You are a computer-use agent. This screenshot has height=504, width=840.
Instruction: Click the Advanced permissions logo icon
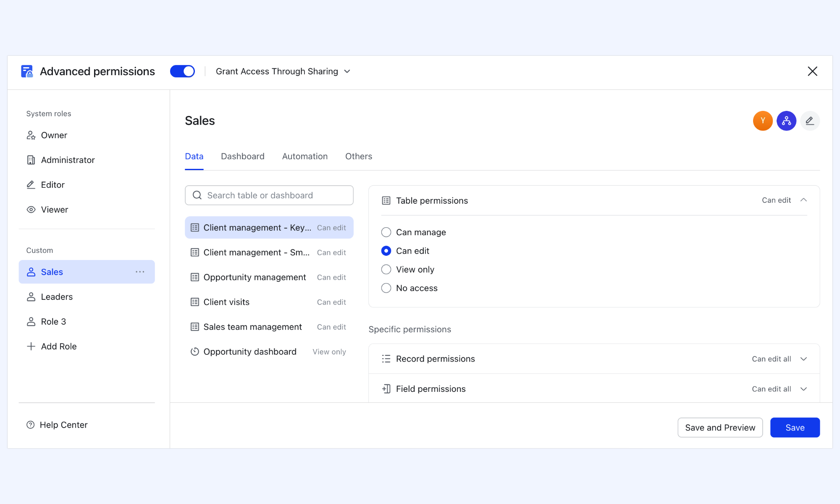tap(27, 71)
